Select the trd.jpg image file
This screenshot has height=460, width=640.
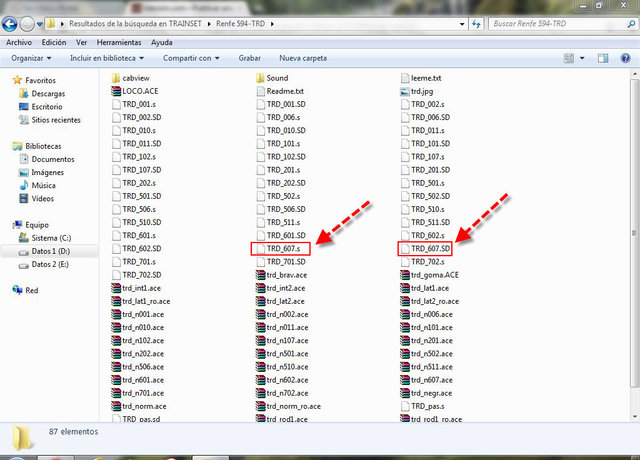[421, 91]
